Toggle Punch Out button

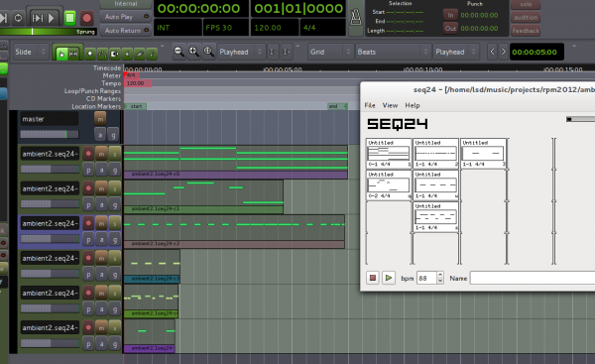[x=450, y=28]
